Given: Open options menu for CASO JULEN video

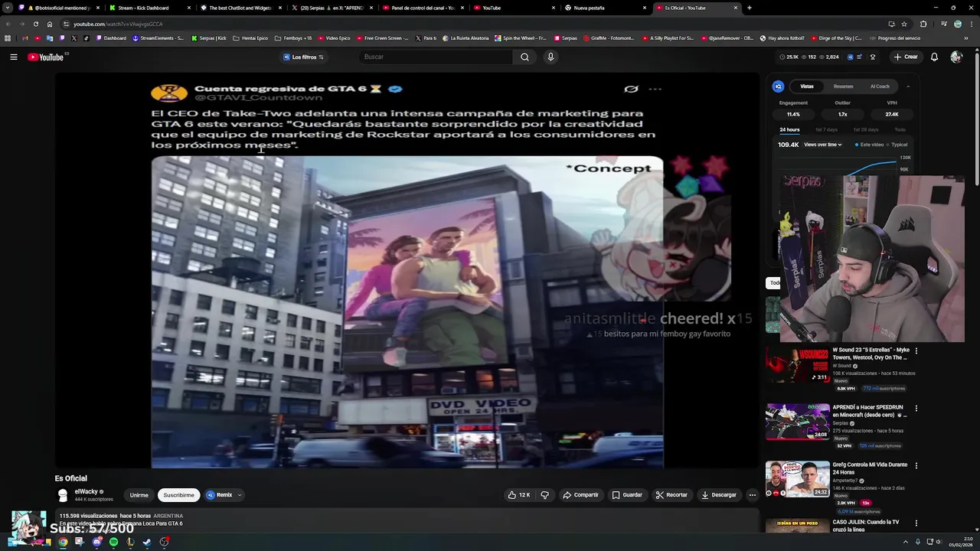Looking at the screenshot, I should point(916,523).
